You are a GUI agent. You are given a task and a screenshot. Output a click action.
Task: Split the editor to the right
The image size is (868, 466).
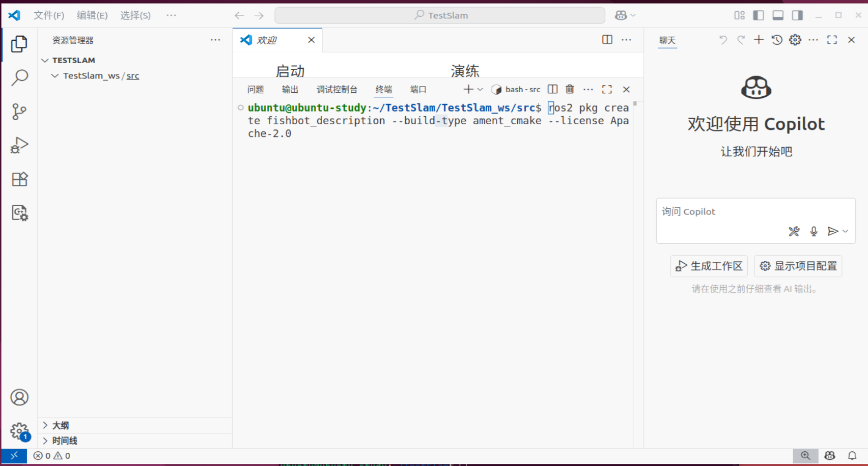(607, 40)
